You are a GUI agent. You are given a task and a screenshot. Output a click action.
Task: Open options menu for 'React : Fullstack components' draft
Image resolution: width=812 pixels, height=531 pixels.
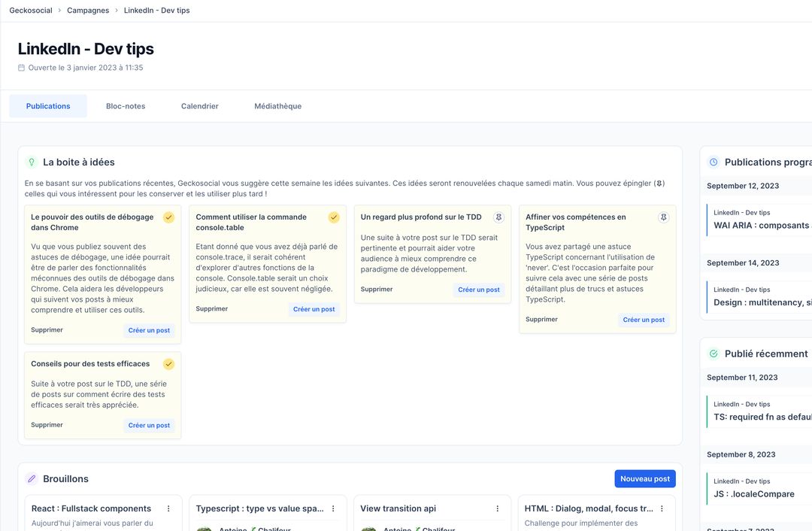168,508
